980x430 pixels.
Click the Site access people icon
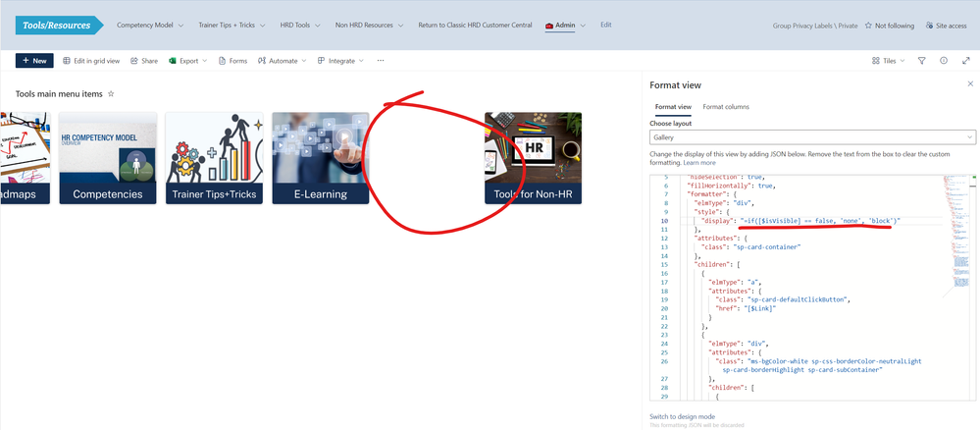pyautogui.click(x=929, y=26)
